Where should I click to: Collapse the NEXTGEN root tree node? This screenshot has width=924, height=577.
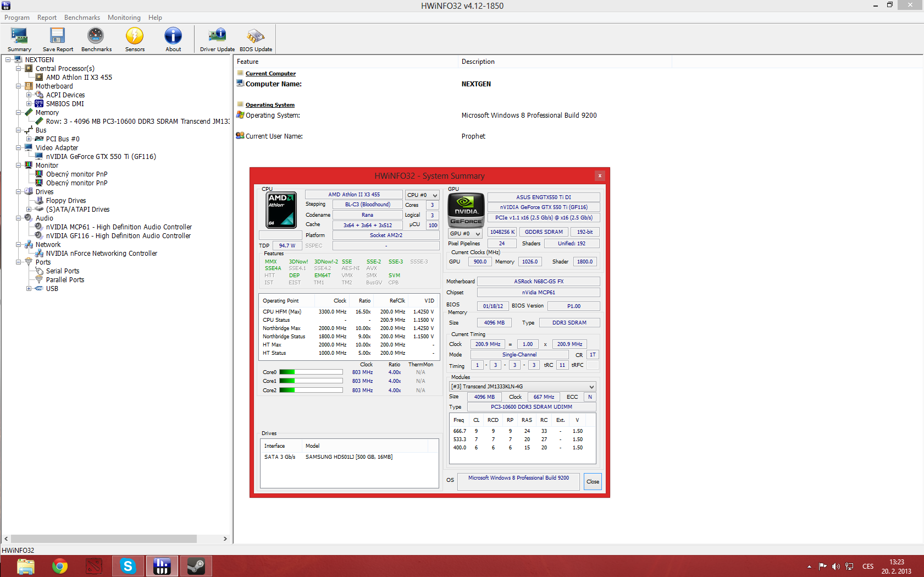(x=8, y=59)
